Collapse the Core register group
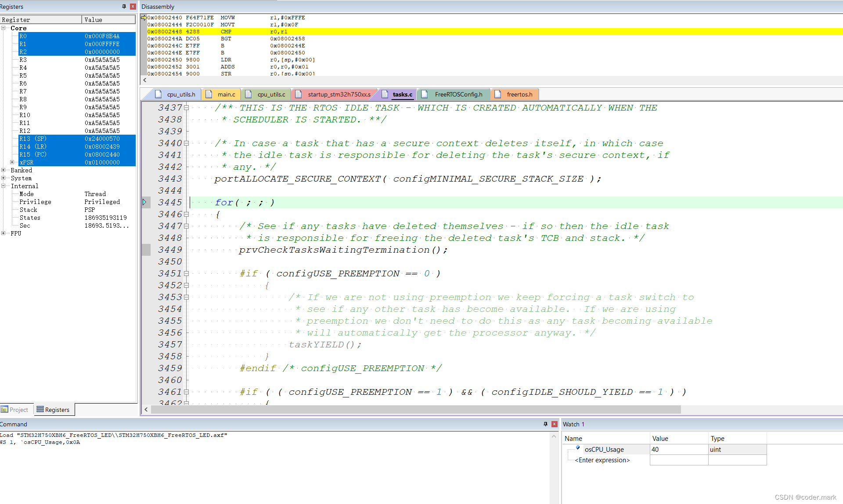 (x=4, y=28)
